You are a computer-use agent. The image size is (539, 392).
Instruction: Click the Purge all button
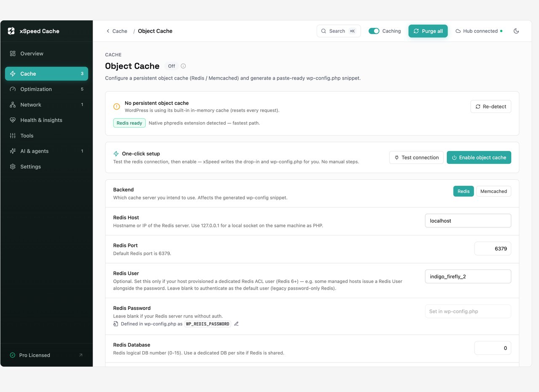coord(428,31)
